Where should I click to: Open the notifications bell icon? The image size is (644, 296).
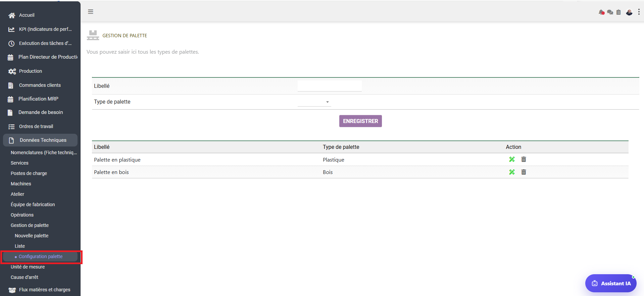601,12
